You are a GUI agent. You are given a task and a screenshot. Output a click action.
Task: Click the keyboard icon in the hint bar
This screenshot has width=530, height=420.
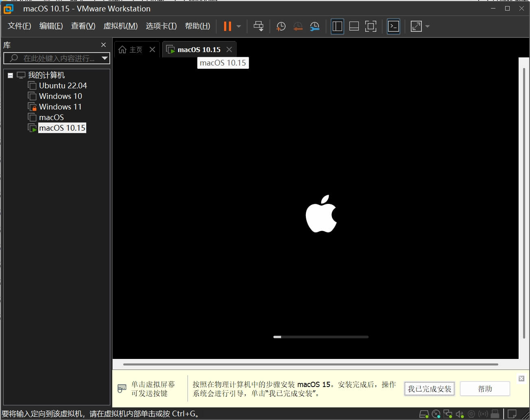tap(122, 388)
